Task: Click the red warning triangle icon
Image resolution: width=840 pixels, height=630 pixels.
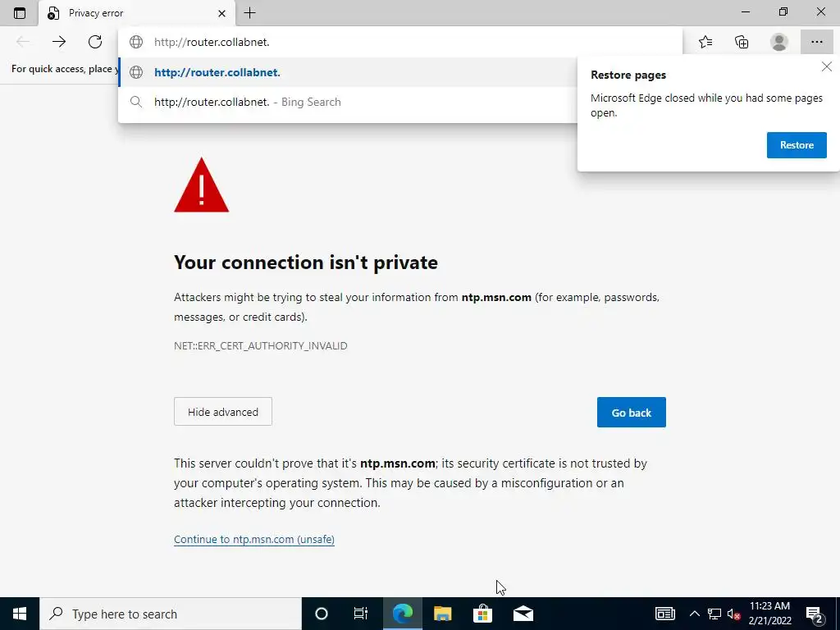Action: [202, 185]
